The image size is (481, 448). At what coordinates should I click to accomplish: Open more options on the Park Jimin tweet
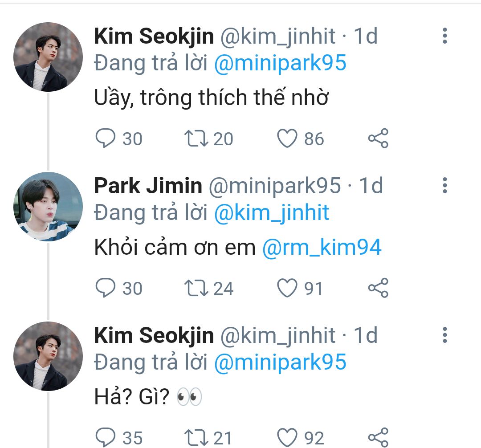click(x=444, y=185)
